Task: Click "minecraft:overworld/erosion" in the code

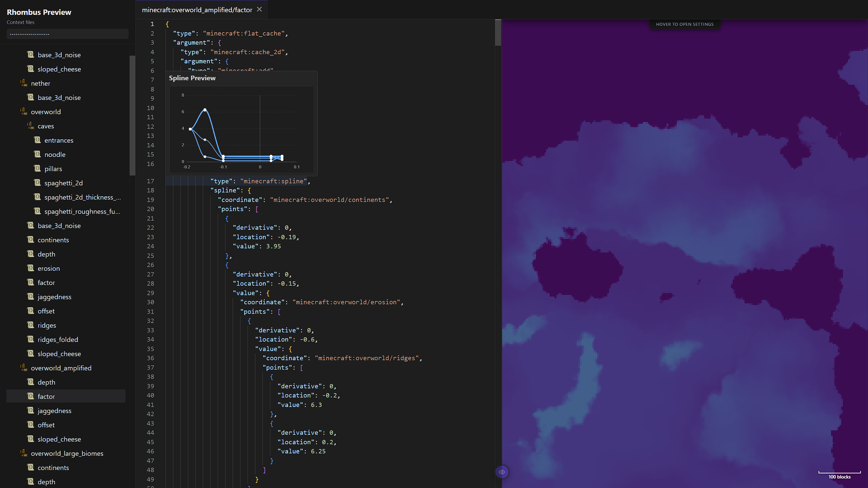Action: [346, 302]
